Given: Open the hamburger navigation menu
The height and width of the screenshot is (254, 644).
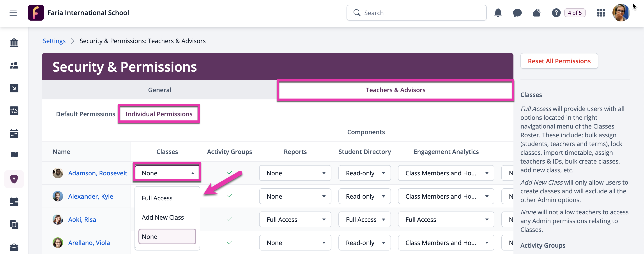Looking at the screenshot, I should [13, 13].
